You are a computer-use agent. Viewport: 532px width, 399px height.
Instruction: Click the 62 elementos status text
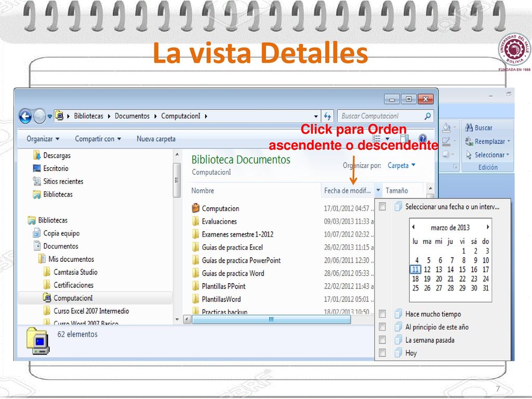(x=77, y=334)
